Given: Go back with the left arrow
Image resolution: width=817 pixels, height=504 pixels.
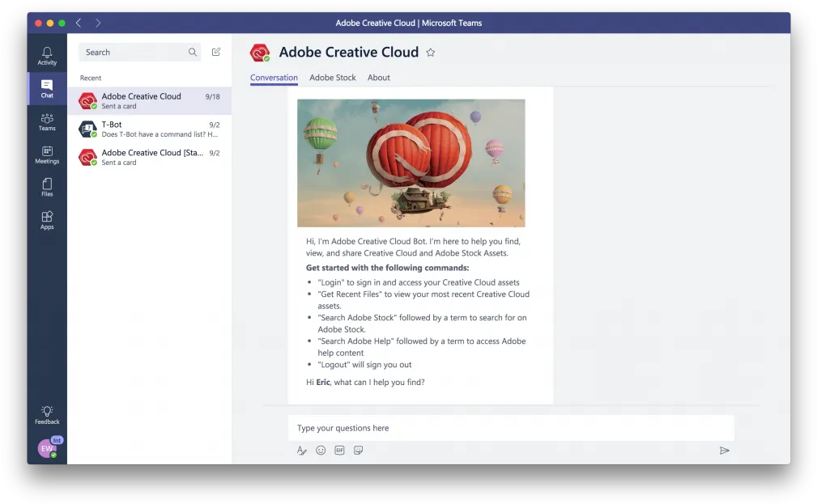Looking at the screenshot, I should 79,23.
